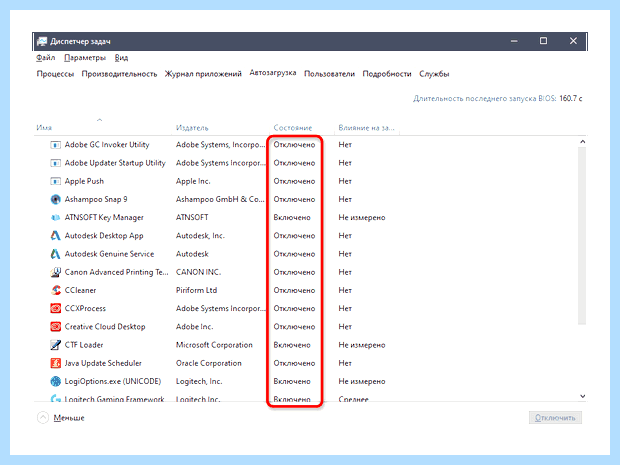Screen dimensions: 620x465
Task: Open the Вид menu
Action: pyautogui.click(x=121, y=58)
